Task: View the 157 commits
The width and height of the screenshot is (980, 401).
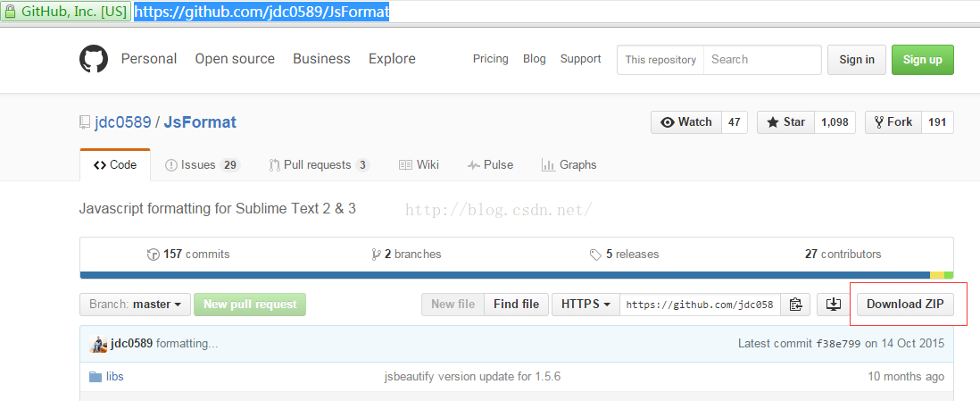Action: pyautogui.click(x=188, y=254)
